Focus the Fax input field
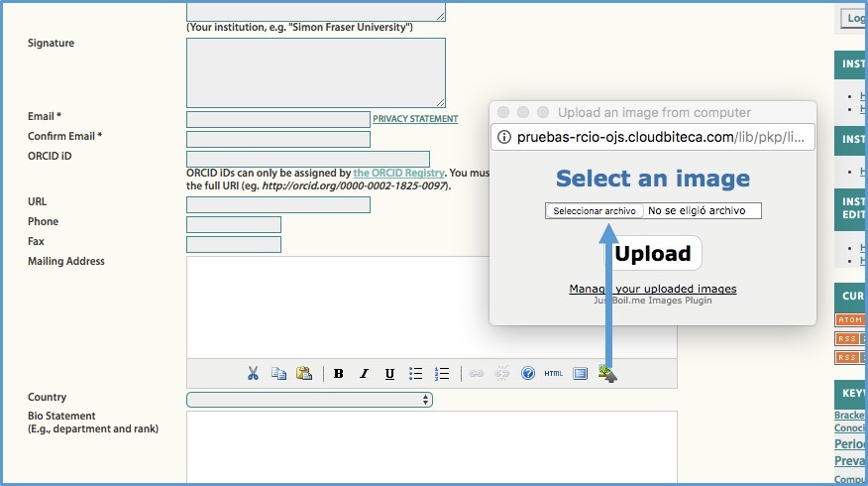868x486 pixels. 234,244
